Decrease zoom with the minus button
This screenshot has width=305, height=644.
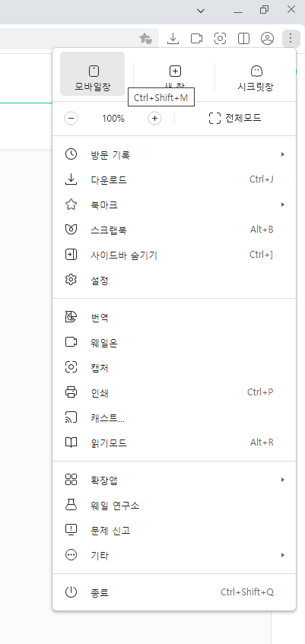pyautogui.click(x=71, y=119)
